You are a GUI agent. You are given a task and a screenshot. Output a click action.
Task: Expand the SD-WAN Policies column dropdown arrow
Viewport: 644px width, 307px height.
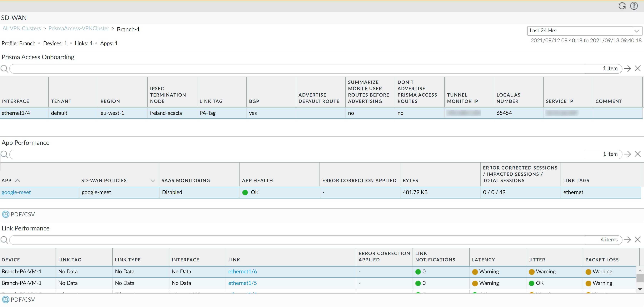(153, 181)
